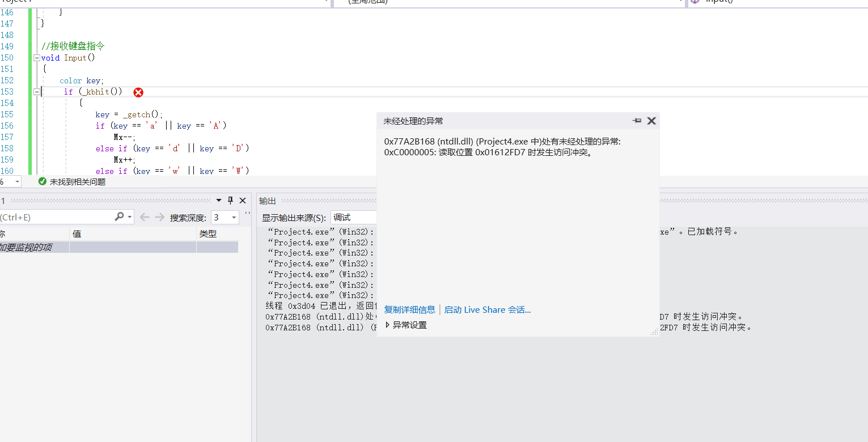Viewport: 868px width, 442px height.
Task: Toggle auto-hide pin on the watch window
Action: pyautogui.click(x=231, y=201)
